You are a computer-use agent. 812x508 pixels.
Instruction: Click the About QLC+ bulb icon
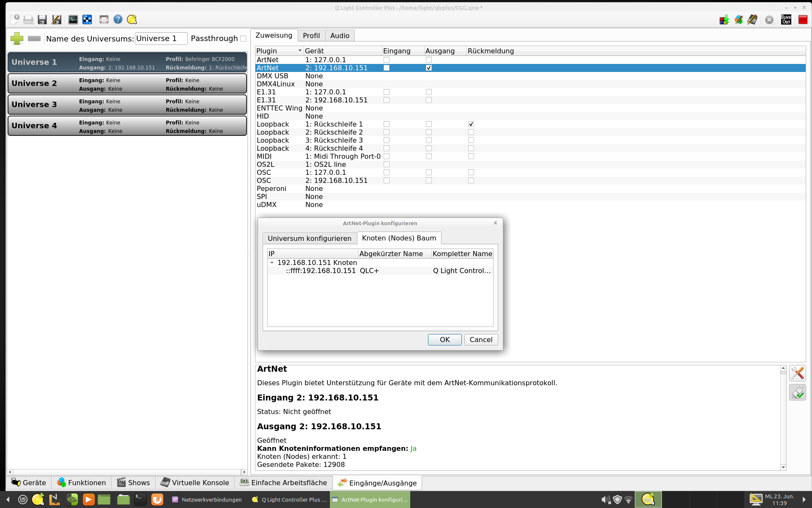pyautogui.click(x=132, y=19)
